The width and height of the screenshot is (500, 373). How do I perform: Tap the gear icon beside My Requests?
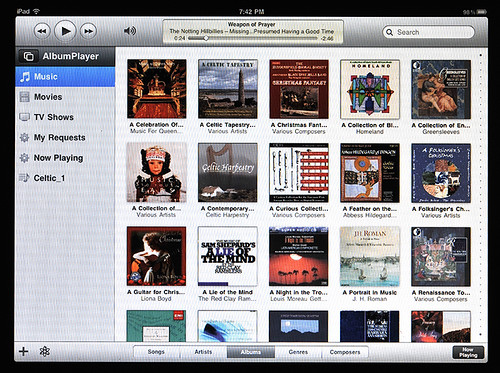(x=24, y=138)
